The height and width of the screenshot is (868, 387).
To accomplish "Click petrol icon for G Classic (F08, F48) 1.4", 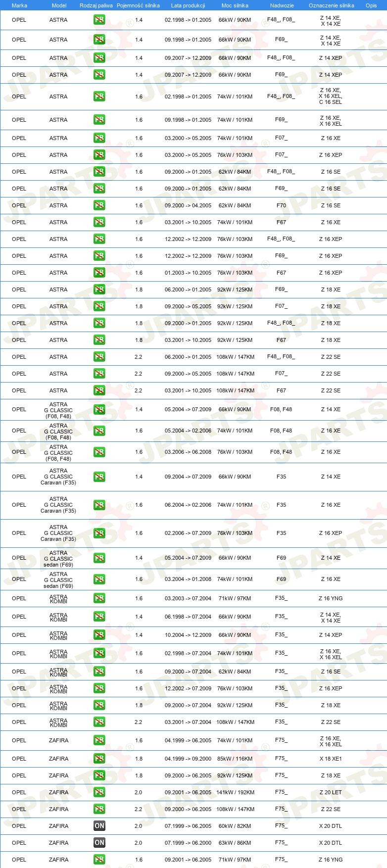I will click(x=99, y=410).
